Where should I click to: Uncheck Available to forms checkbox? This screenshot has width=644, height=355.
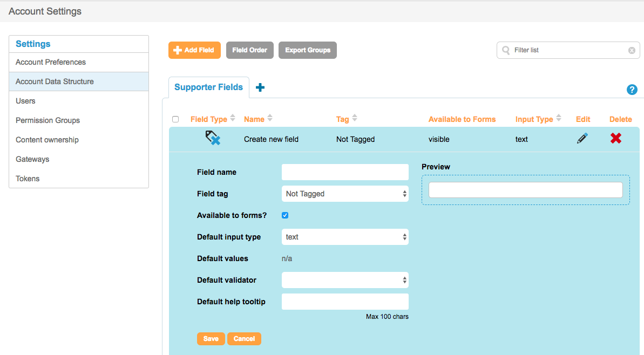tap(285, 215)
